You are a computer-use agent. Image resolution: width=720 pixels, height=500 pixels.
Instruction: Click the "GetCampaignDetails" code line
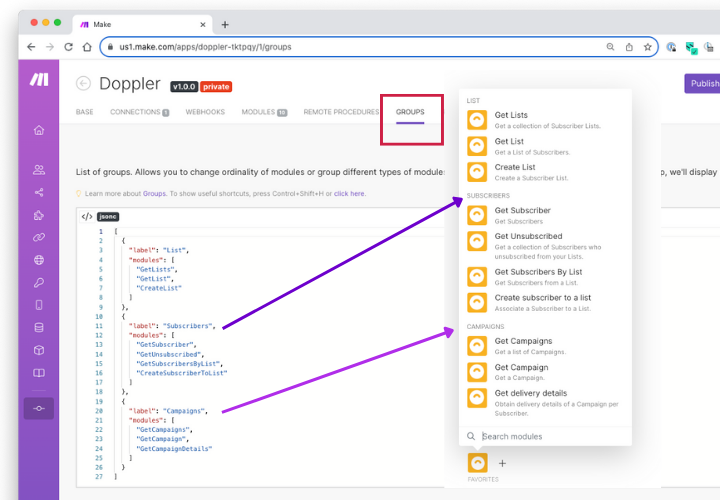pos(174,449)
